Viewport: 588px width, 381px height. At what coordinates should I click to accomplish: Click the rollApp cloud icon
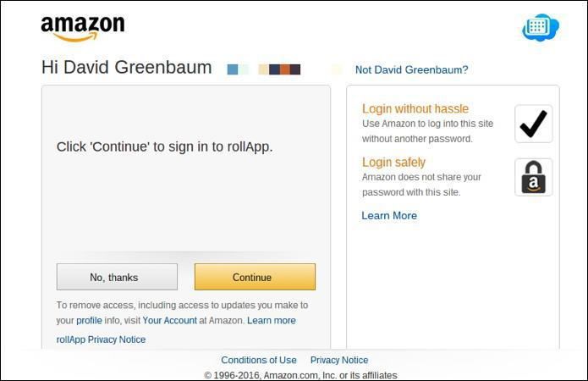point(541,27)
